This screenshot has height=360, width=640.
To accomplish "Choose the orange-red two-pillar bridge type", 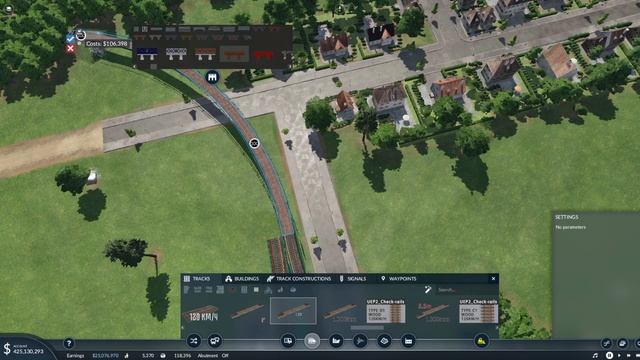I will pyautogui.click(x=205, y=53).
